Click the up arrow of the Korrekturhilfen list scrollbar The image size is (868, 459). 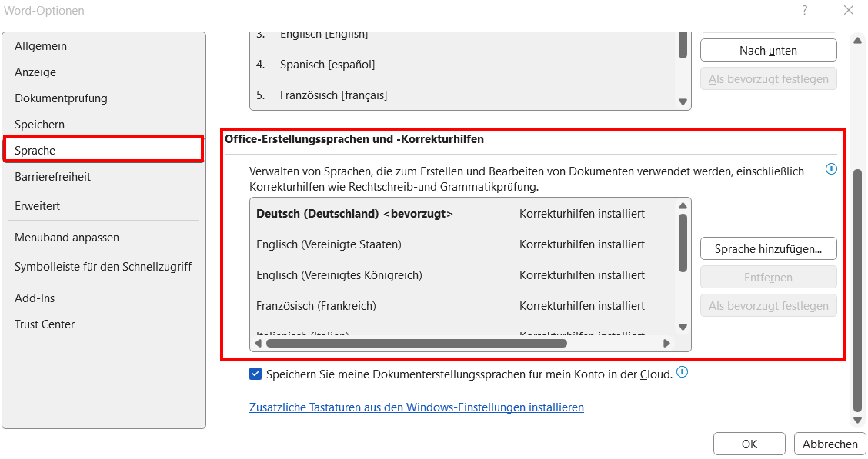pyautogui.click(x=683, y=205)
